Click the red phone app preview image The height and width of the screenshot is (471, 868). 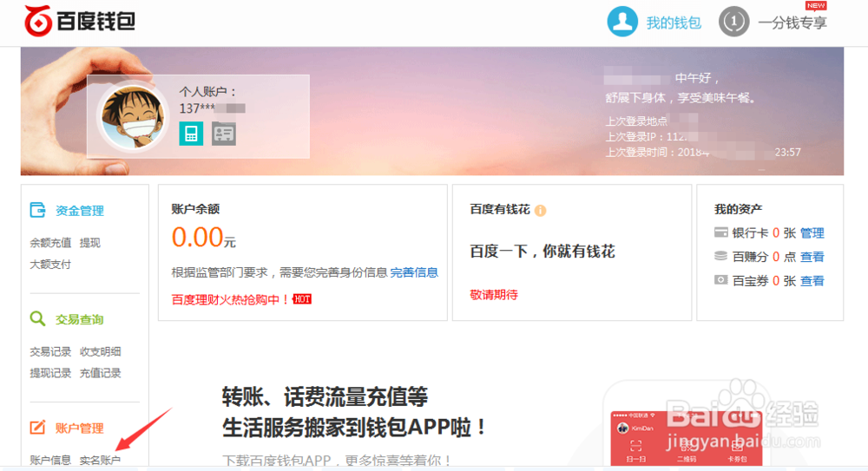pyautogui.click(x=687, y=438)
